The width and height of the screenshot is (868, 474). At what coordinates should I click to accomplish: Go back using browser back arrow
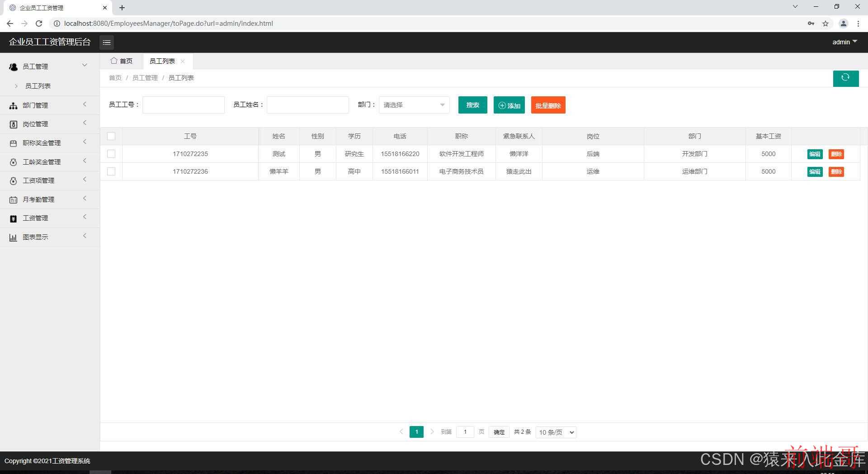pos(10,24)
